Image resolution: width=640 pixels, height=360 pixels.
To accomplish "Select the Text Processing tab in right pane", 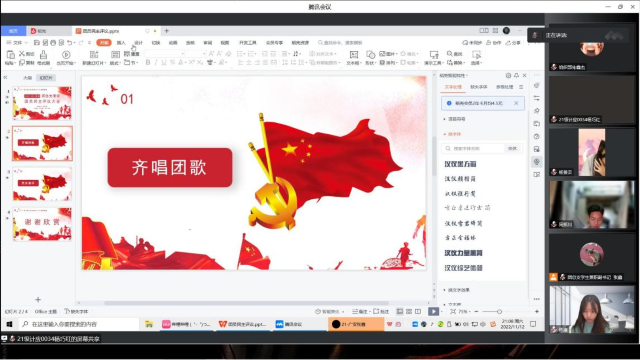I will (453, 87).
